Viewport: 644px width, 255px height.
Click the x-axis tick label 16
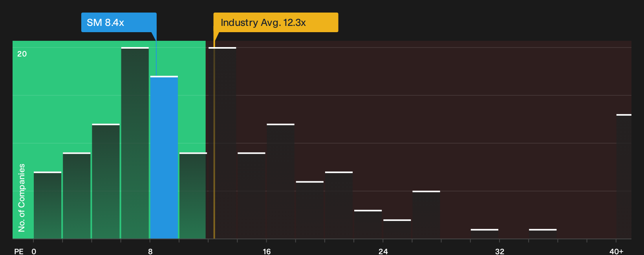tap(267, 251)
